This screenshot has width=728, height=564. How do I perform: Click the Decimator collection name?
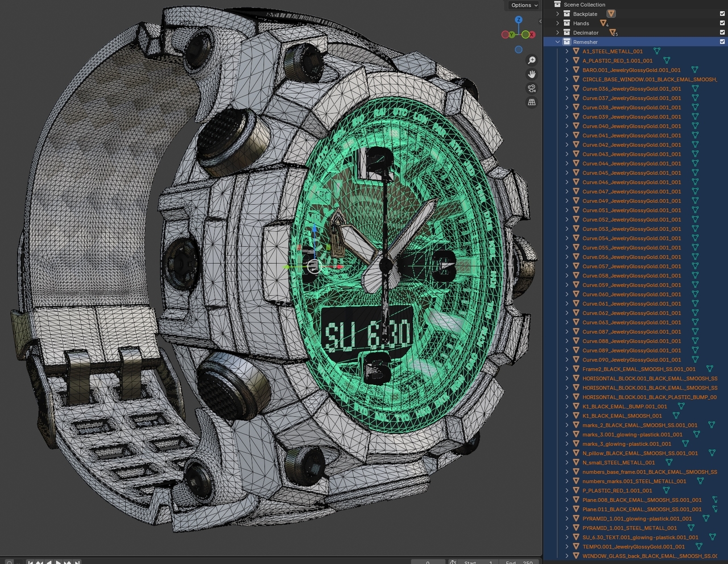point(586,32)
